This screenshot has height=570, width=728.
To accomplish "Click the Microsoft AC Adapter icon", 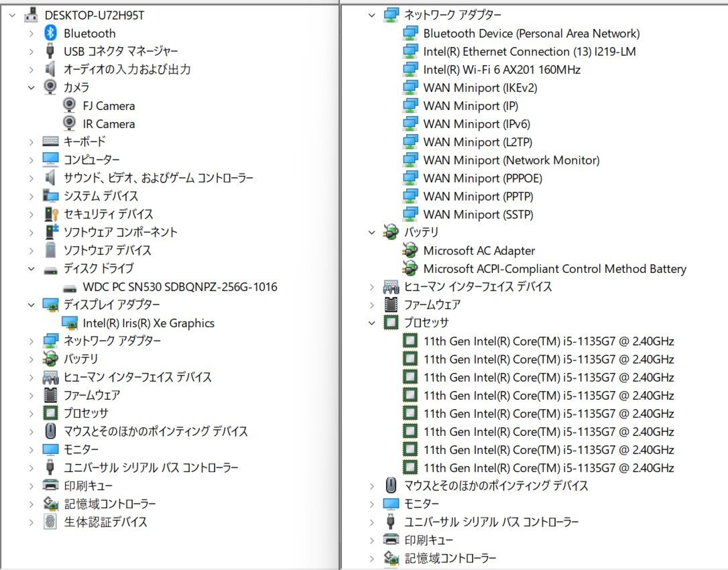I will tap(410, 251).
